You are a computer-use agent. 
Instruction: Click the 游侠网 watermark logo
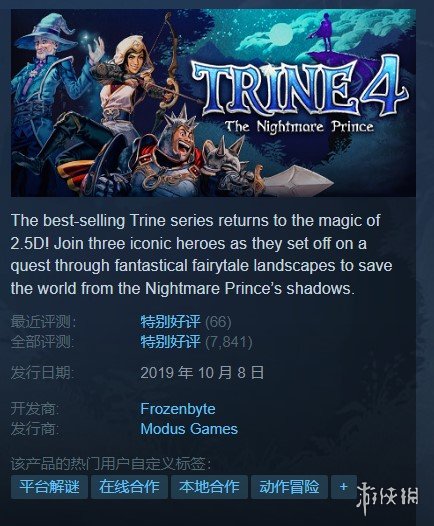pyautogui.click(x=387, y=495)
